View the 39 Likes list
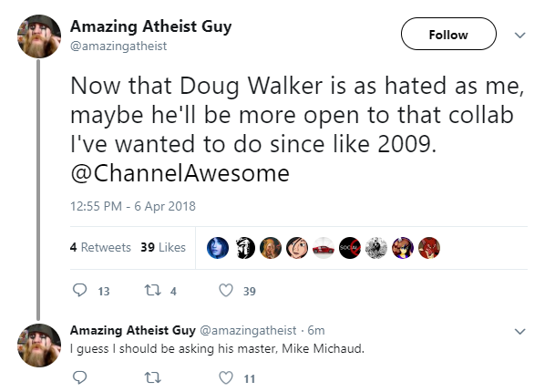Screen dimensions: 555x392 (x=163, y=247)
